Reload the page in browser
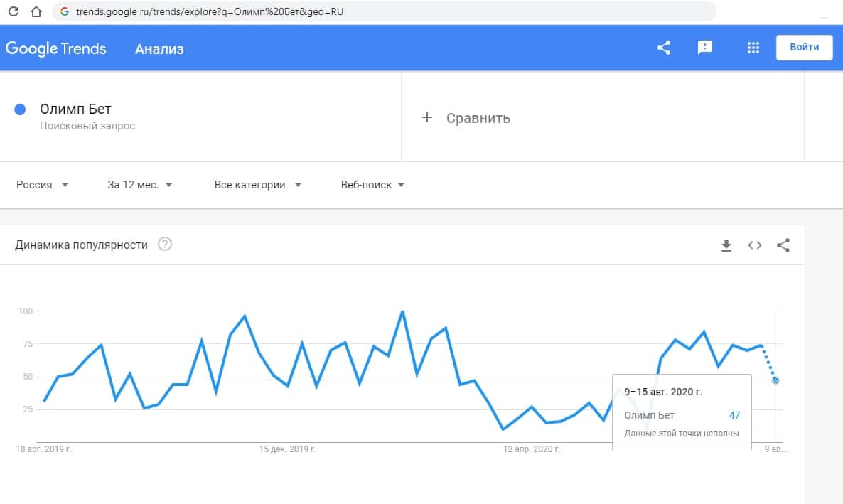Image resolution: width=843 pixels, height=504 pixels. click(13, 12)
